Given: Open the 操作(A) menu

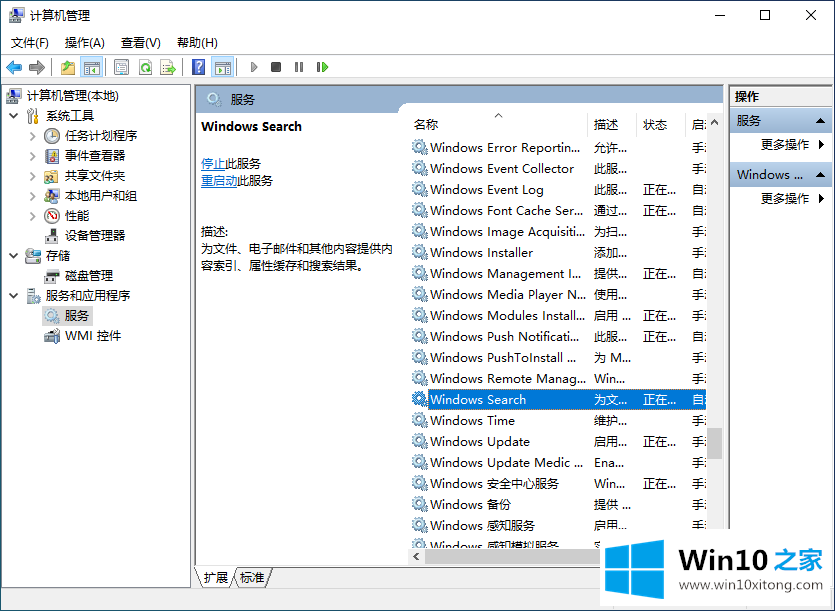Looking at the screenshot, I should tap(84, 42).
